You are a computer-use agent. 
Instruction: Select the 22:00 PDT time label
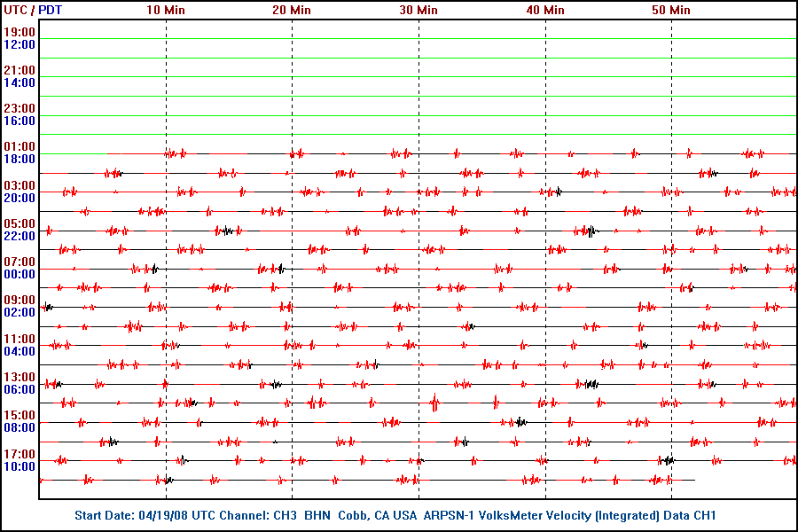tap(20, 236)
